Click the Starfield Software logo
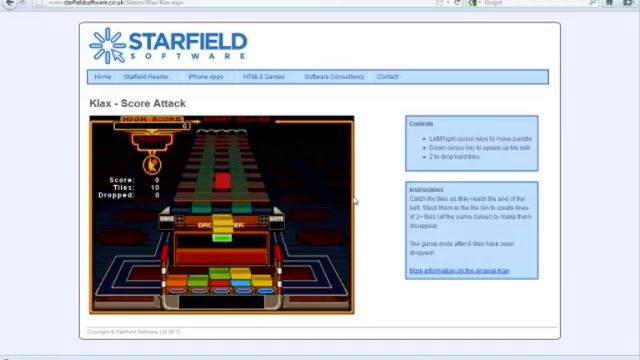The height and width of the screenshot is (360, 640). [168, 45]
